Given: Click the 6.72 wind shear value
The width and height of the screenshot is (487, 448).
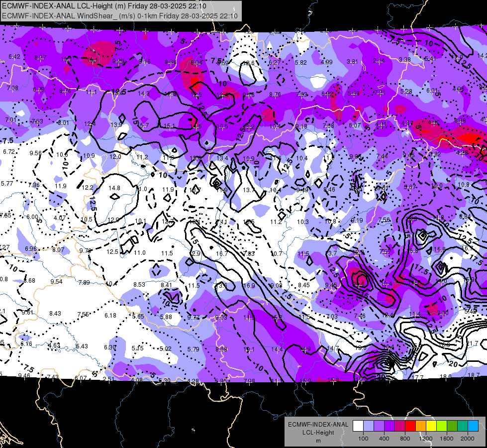Looking at the screenshot, I should tap(9, 152).
